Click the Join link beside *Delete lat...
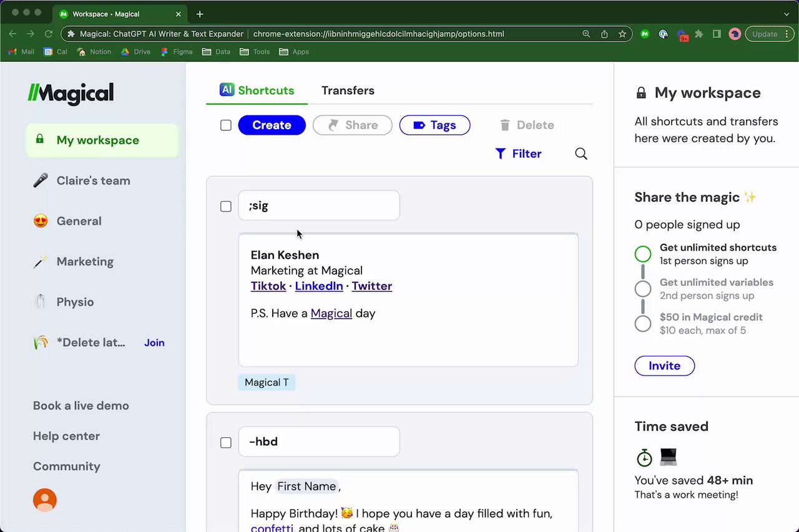This screenshot has height=532, width=799. coord(154,342)
